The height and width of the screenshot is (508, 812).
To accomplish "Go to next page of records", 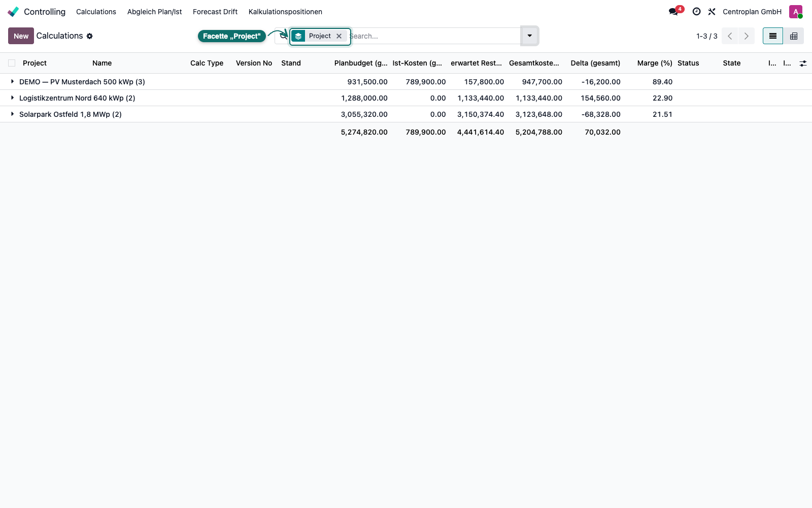I will click(x=746, y=36).
